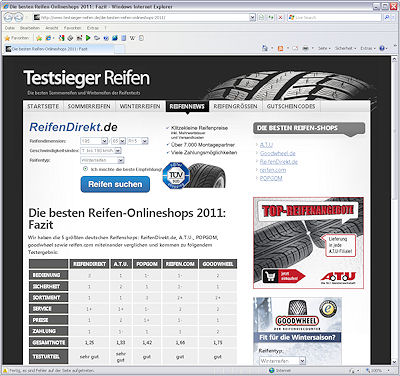Screen dimensions: 400x376
Task: Open the reifen.com shop link
Action: pyautogui.click(x=273, y=170)
